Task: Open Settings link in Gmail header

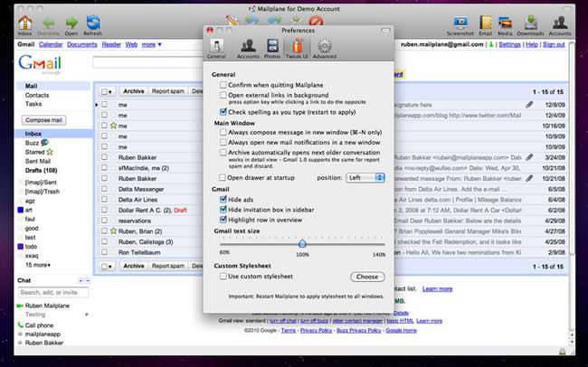Action: (x=509, y=44)
